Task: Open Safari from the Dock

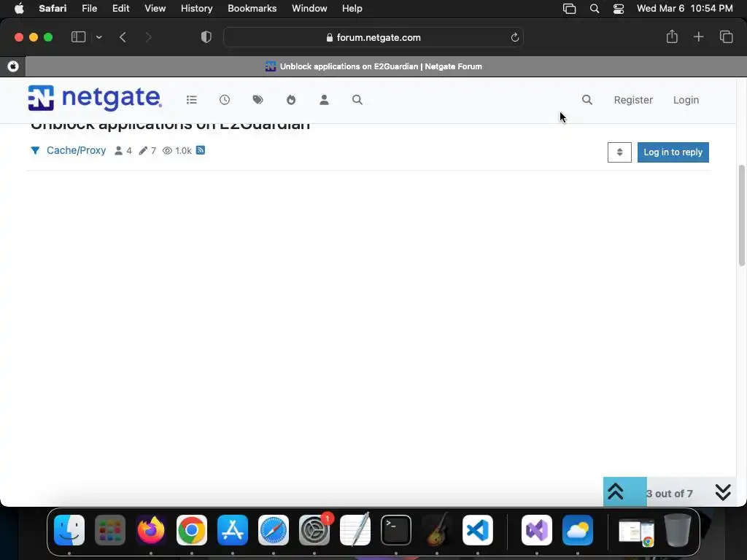Action: pyautogui.click(x=274, y=530)
